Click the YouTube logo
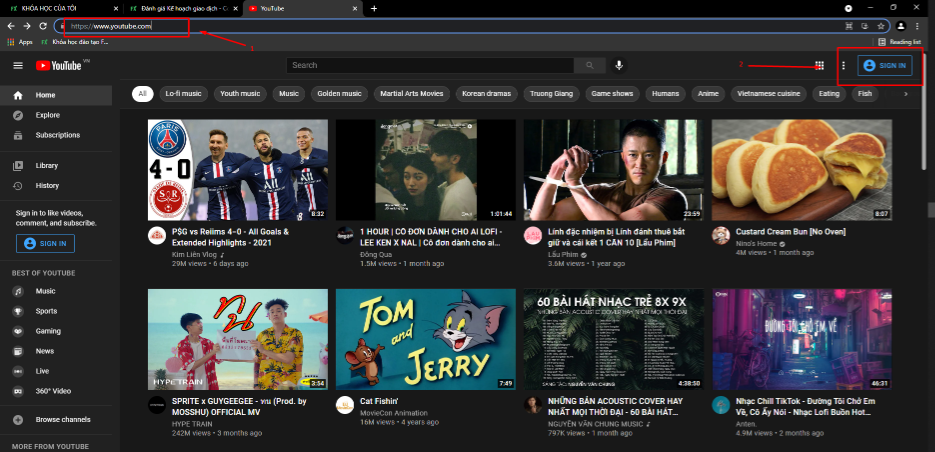Viewport: 935px width, 452px height. coord(57,66)
